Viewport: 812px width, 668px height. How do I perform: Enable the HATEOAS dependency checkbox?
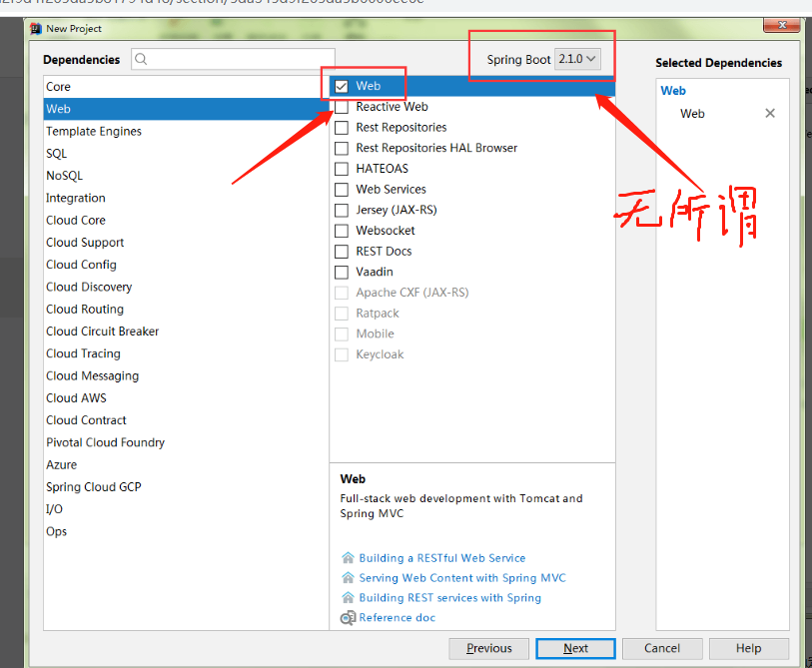342,169
